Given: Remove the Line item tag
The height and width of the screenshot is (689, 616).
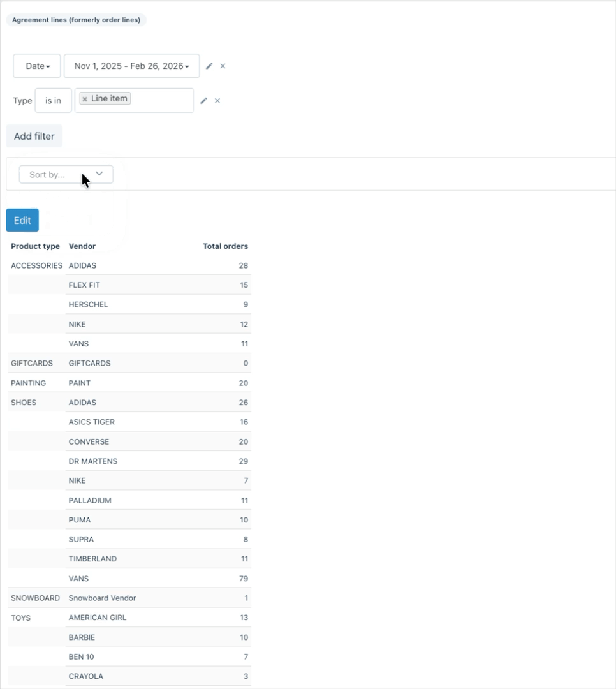Looking at the screenshot, I should (x=85, y=99).
